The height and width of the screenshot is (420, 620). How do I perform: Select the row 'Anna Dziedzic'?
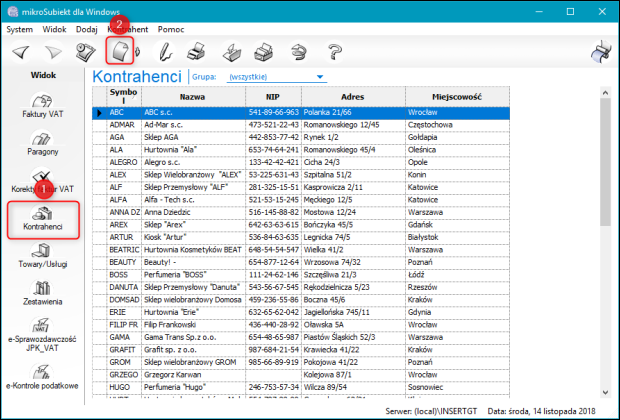click(x=301, y=212)
